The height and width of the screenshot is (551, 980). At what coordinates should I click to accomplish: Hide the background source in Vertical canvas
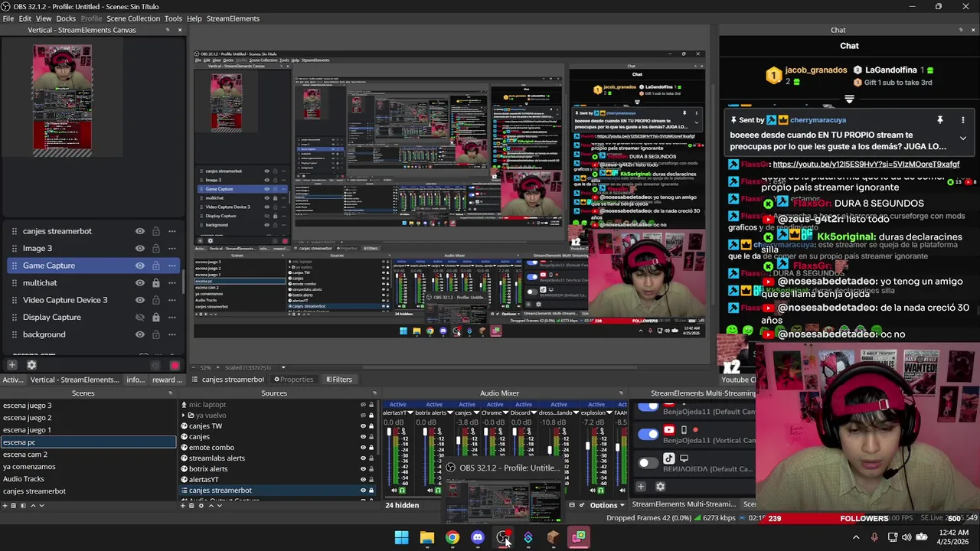[x=140, y=334]
